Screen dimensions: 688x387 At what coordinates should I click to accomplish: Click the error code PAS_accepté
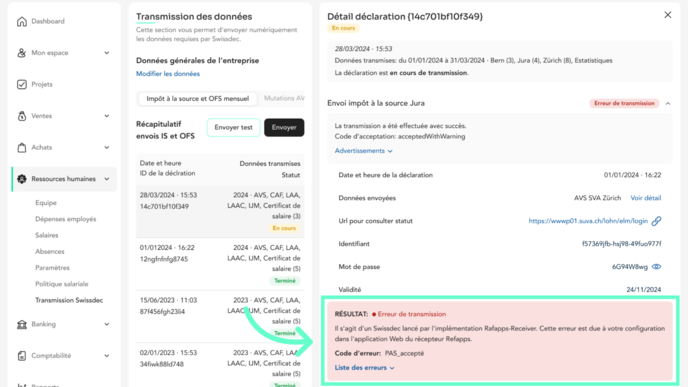pos(404,353)
